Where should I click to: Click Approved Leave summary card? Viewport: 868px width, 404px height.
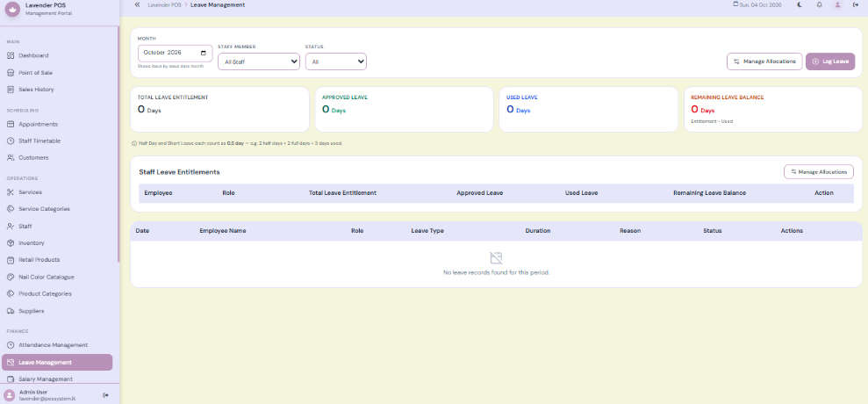[404, 109]
